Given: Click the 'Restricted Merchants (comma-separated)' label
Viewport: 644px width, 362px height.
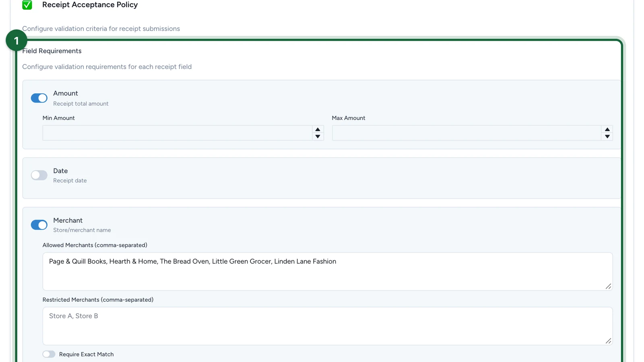Looking at the screenshot, I should pyautogui.click(x=98, y=300).
